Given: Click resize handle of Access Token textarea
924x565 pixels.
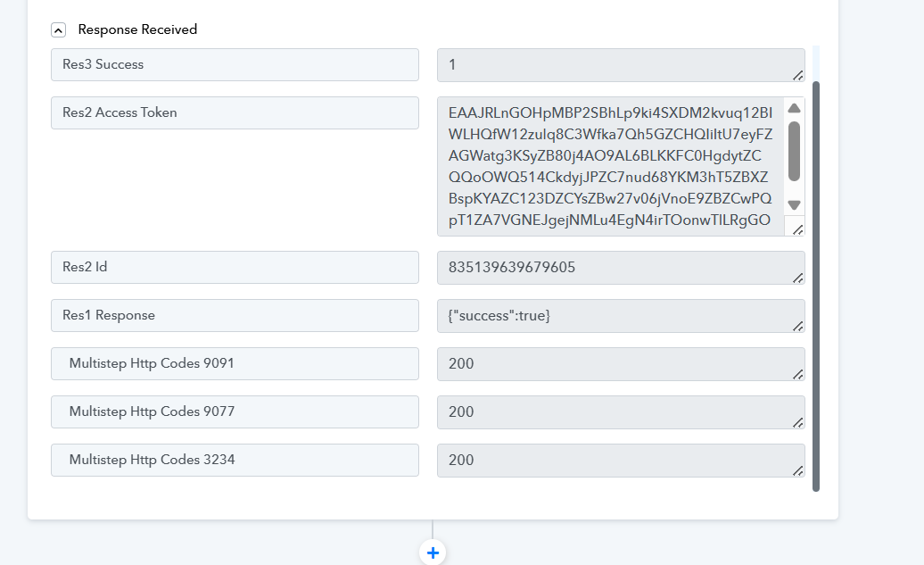Looking at the screenshot, I should point(797,229).
